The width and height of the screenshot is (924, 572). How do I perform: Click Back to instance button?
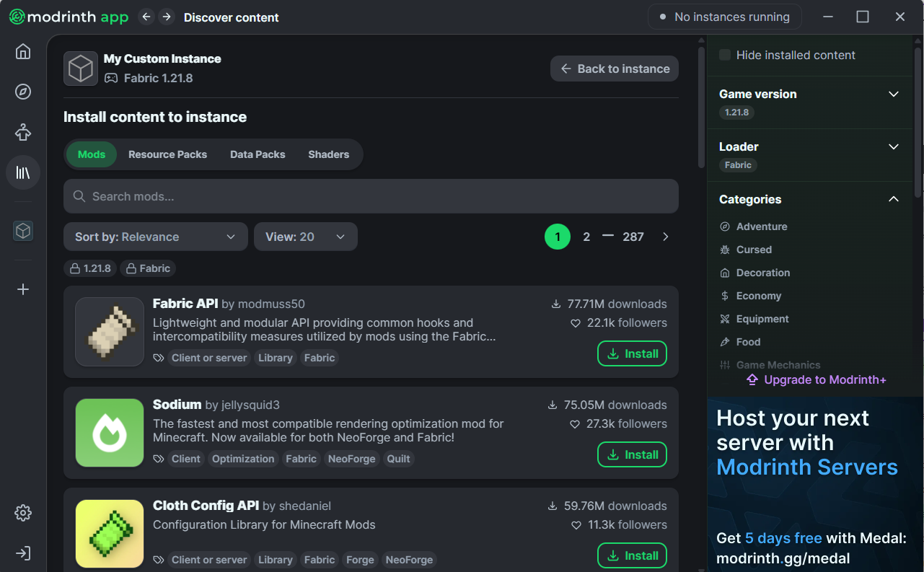point(615,69)
